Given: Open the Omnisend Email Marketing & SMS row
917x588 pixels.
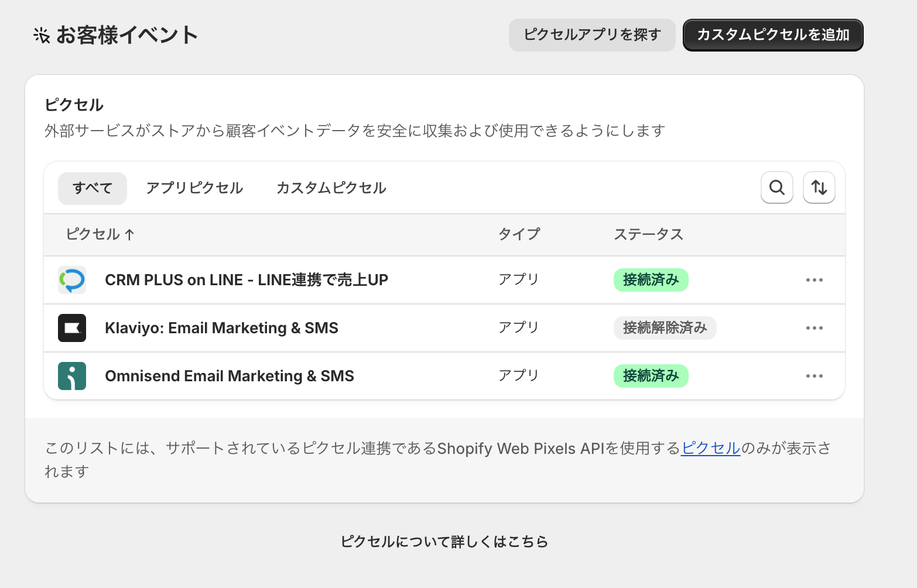Looking at the screenshot, I should (229, 376).
